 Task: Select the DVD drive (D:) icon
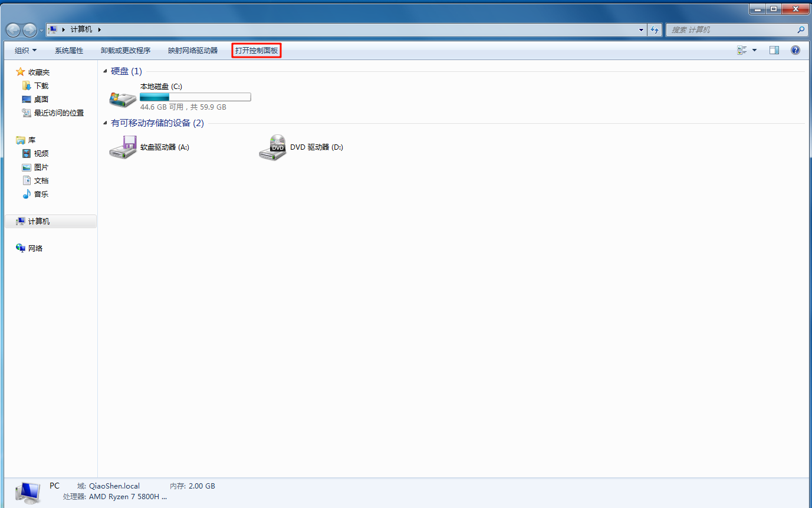(x=272, y=147)
